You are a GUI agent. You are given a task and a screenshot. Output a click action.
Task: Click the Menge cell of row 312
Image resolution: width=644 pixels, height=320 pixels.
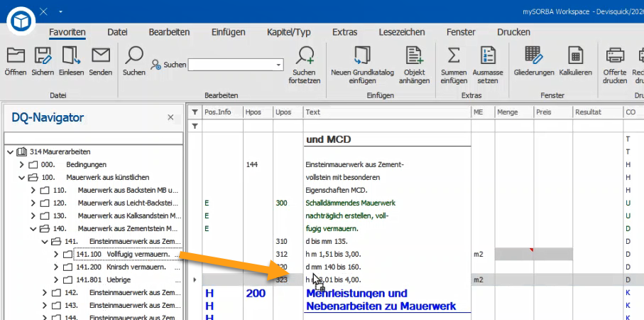coord(514,254)
